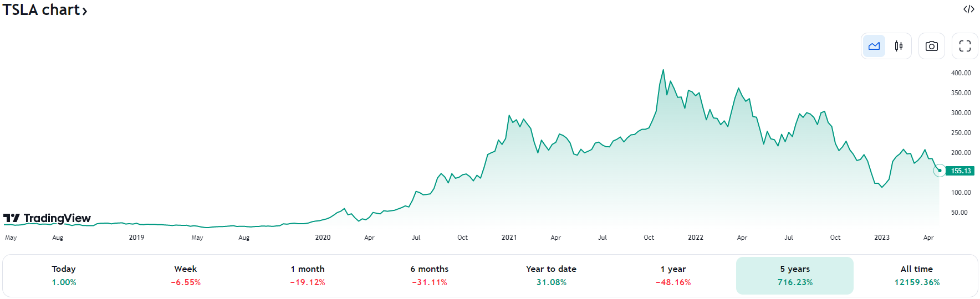This screenshot has width=980, height=299.
Task: Click the 155.13 current price label
Action: 961,171
